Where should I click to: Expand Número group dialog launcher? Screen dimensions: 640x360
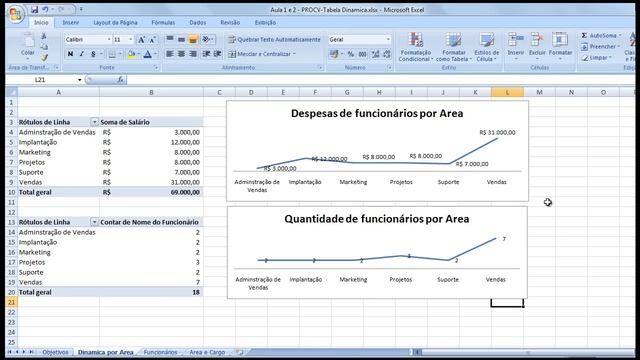click(389, 68)
